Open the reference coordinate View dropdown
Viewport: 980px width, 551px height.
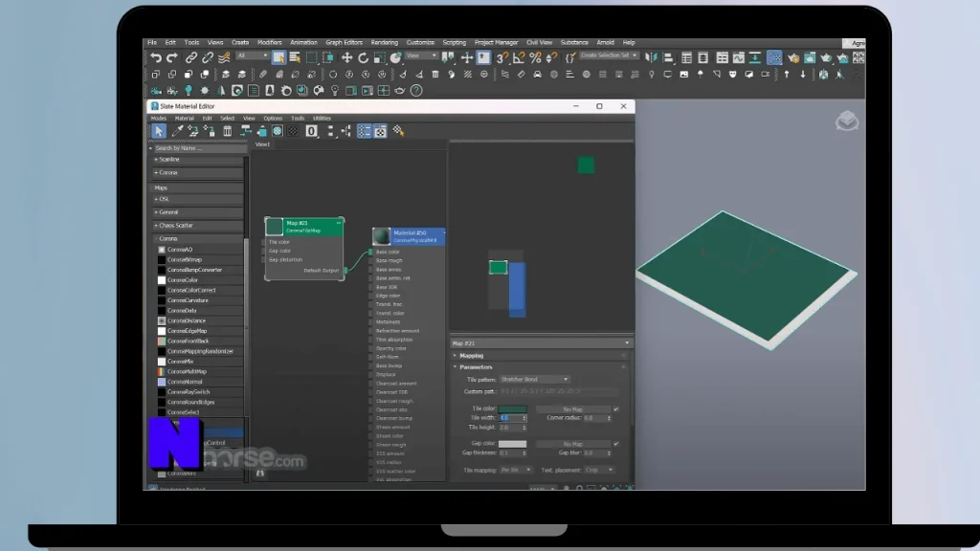pos(421,55)
